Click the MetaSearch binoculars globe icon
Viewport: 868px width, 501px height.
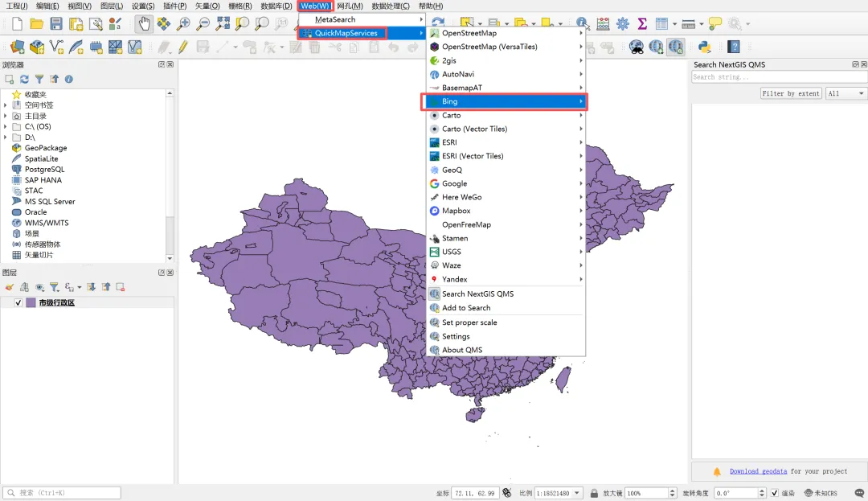click(x=636, y=47)
